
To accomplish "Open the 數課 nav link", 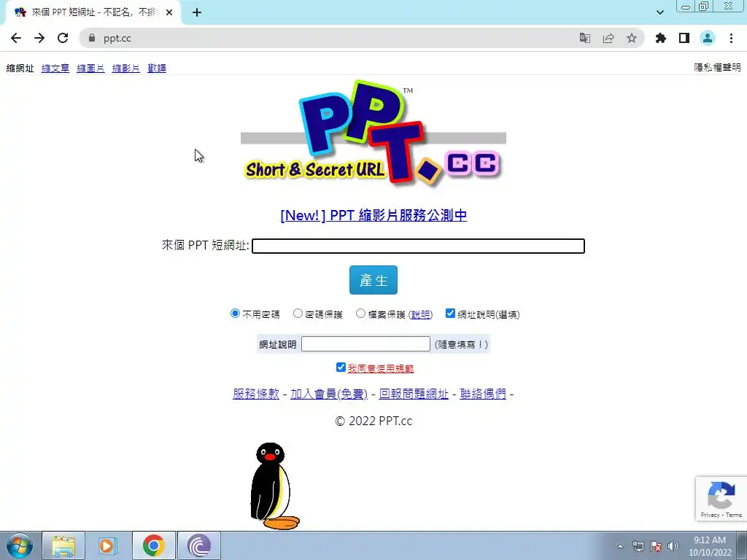I will 157,68.
